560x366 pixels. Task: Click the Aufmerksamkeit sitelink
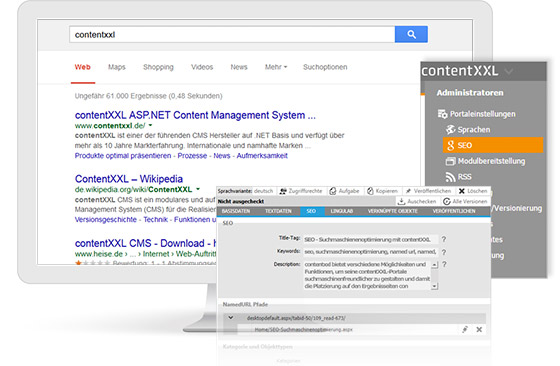pyautogui.click(x=262, y=156)
